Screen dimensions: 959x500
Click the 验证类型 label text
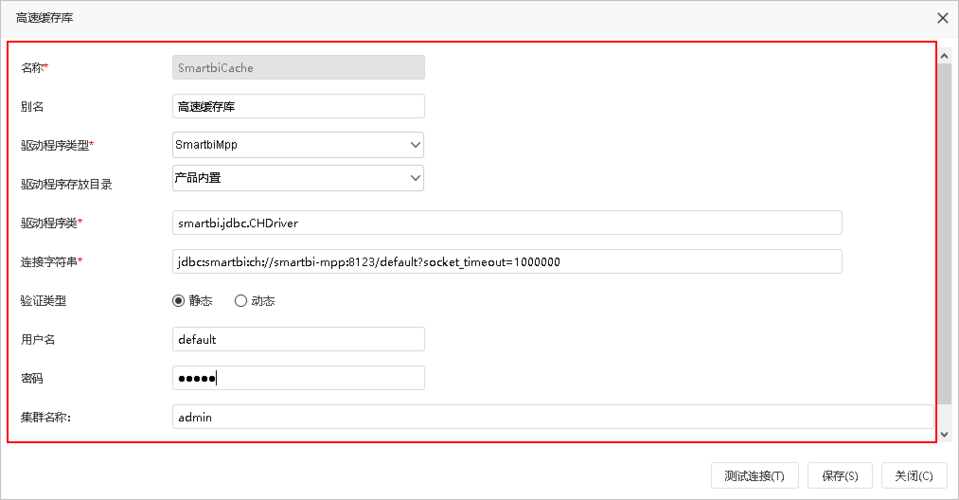43,301
